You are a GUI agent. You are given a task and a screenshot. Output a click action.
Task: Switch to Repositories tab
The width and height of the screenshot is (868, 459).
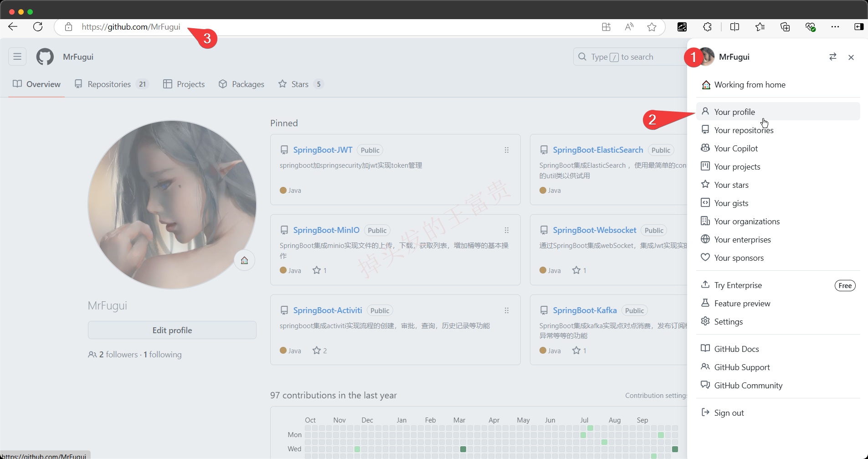coord(112,84)
